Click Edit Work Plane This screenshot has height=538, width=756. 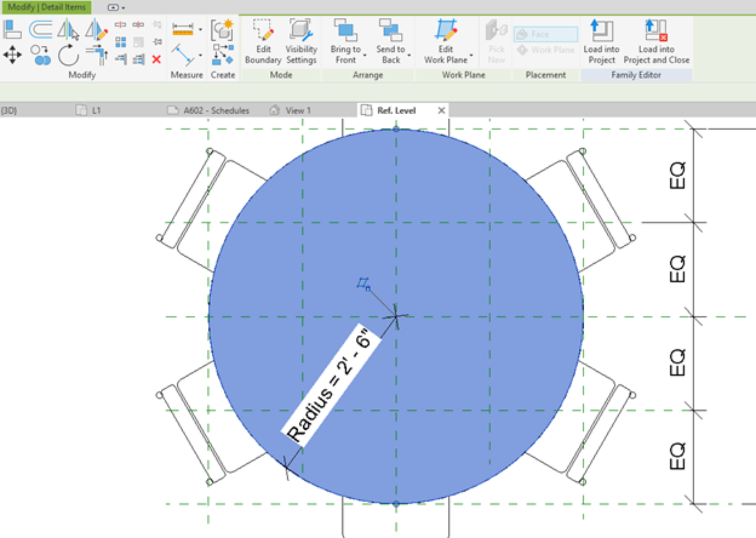(x=445, y=42)
